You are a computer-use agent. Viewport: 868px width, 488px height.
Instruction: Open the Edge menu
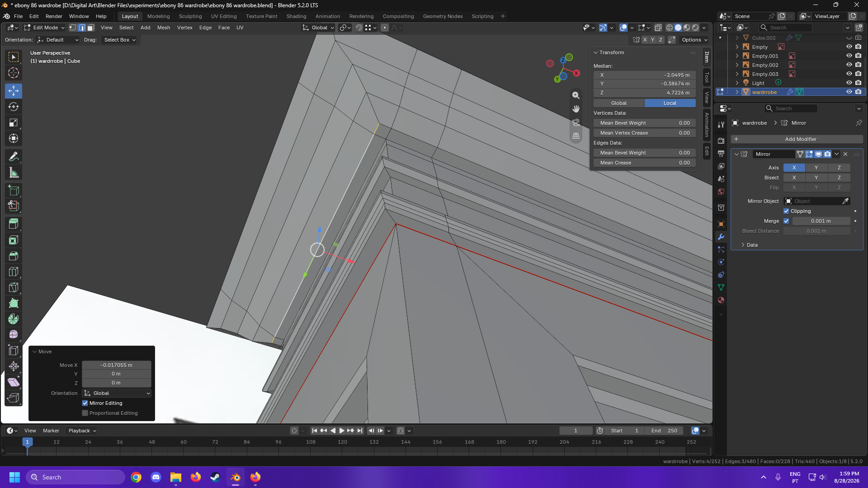click(205, 28)
